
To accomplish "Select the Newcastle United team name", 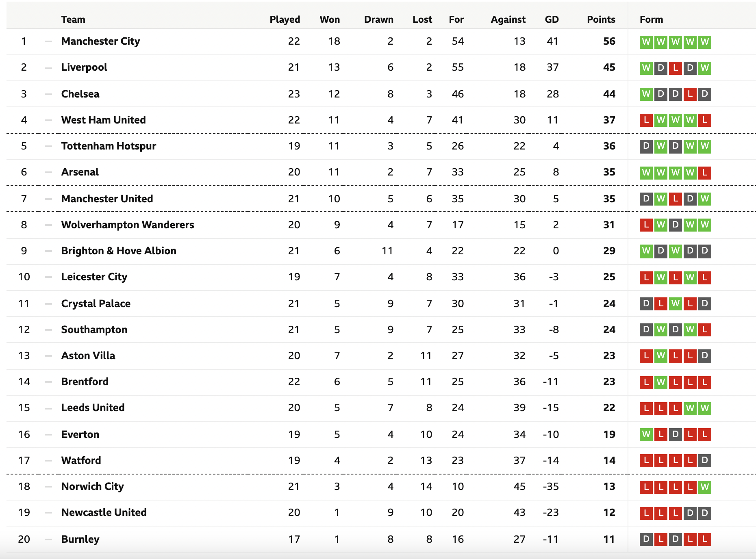I will pyautogui.click(x=104, y=512).
